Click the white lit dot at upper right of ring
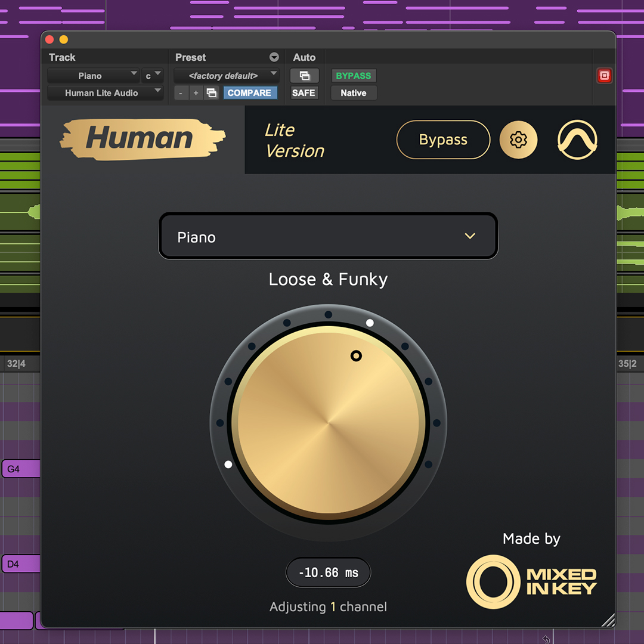Screen dimensions: 644x644 point(370,323)
